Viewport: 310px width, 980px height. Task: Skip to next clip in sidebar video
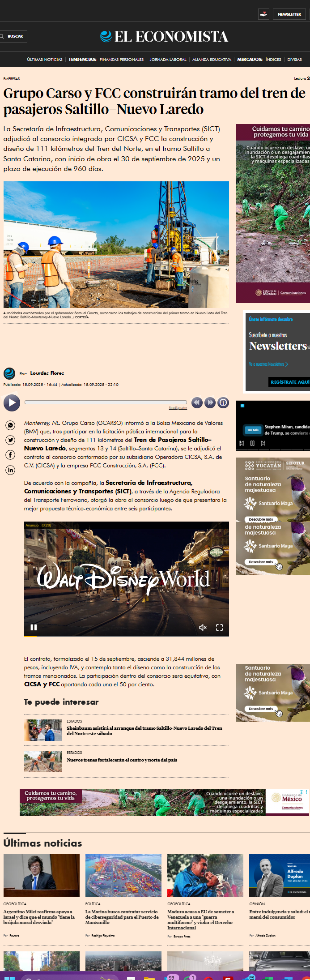263,443
